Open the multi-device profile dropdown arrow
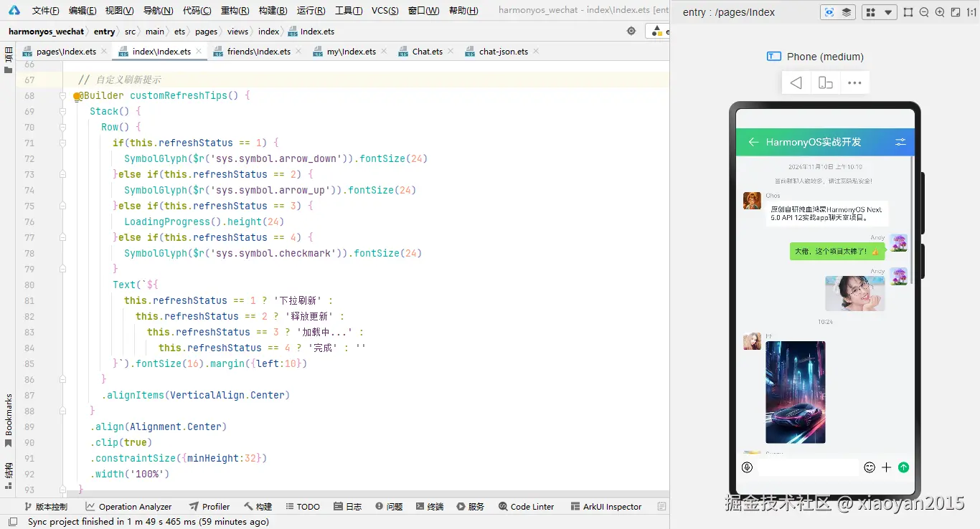 [x=888, y=12]
